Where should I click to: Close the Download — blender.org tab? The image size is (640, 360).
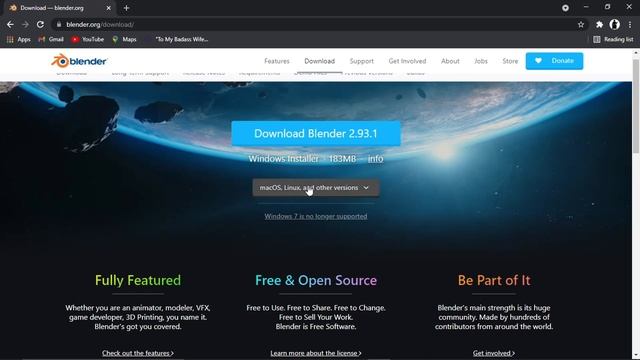tap(109, 8)
